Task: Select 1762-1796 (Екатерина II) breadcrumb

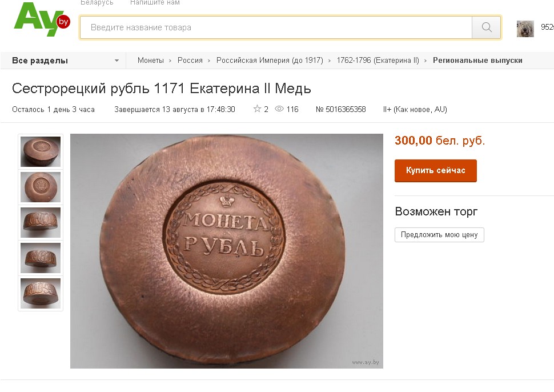Action: pos(378,61)
